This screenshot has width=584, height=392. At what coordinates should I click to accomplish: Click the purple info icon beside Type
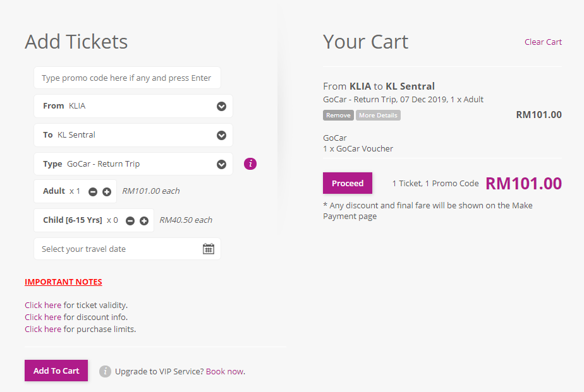[250, 164]
